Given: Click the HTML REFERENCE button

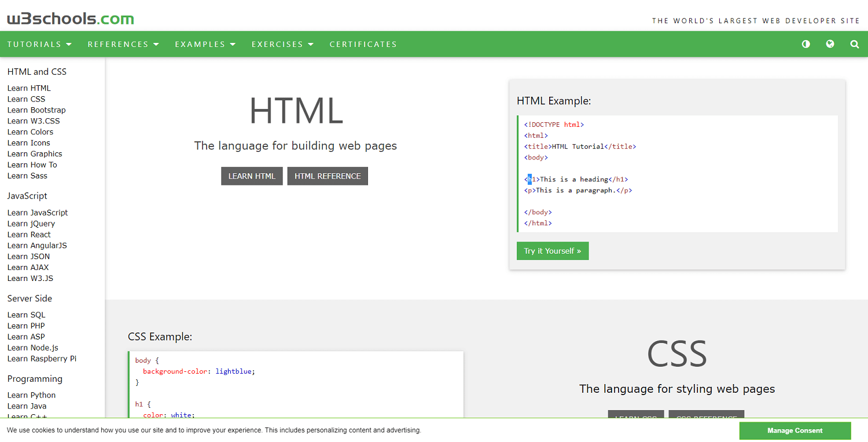Looking at the screenshot, I should coord(328,176).
